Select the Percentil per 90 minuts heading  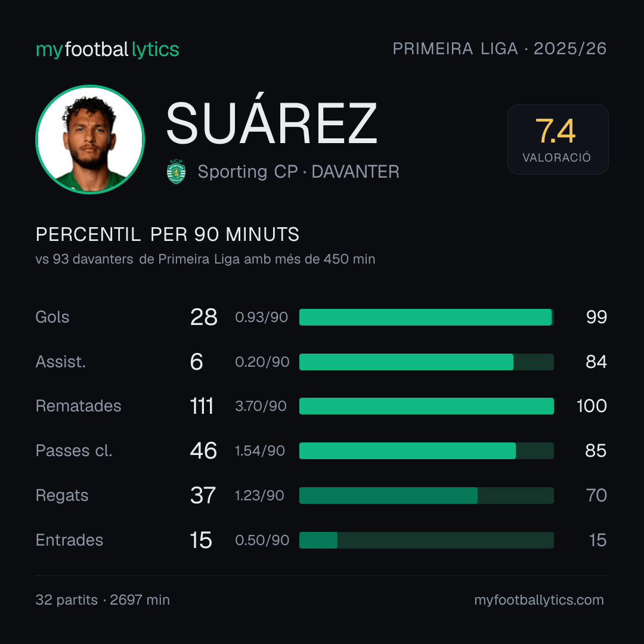[168, 234]
